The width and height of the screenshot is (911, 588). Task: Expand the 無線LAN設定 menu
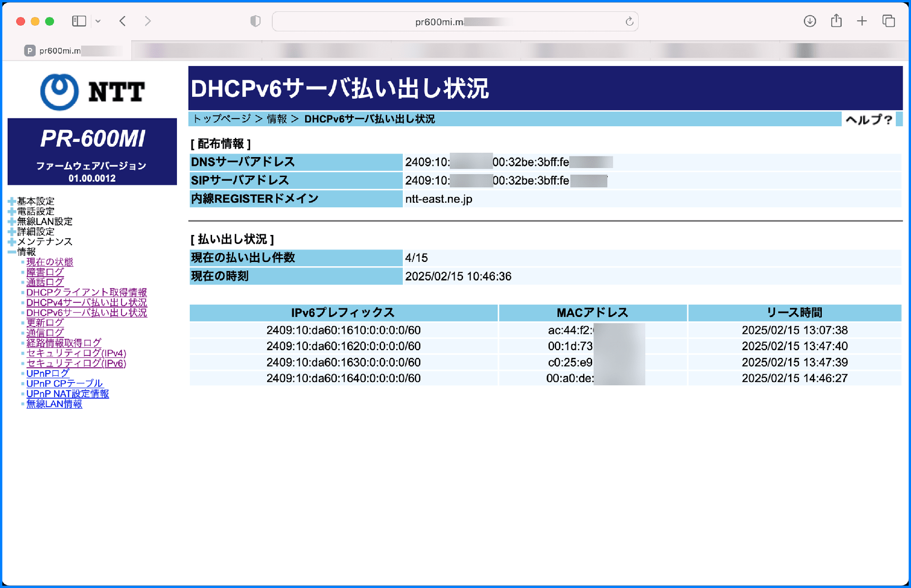(40, 221)
